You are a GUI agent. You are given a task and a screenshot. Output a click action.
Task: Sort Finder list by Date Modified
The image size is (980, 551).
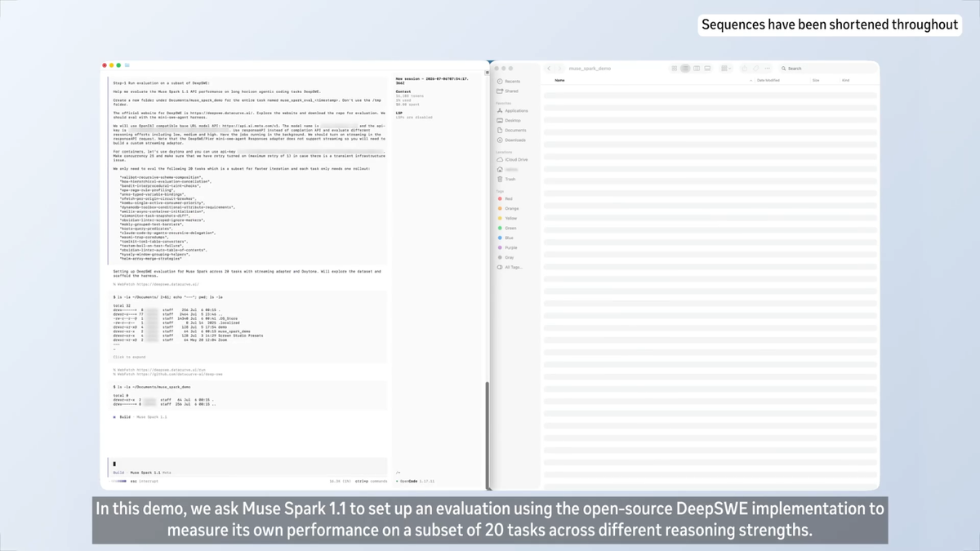tap(768, 80)
